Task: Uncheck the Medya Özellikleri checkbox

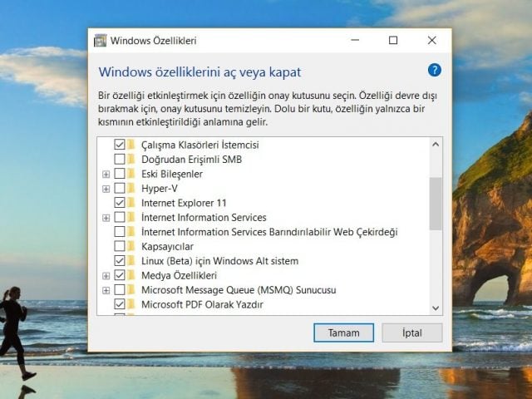Action: coord(120,275)
